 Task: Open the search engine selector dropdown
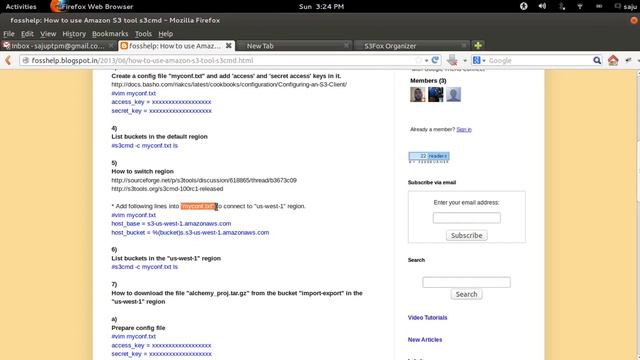[484, 60]
